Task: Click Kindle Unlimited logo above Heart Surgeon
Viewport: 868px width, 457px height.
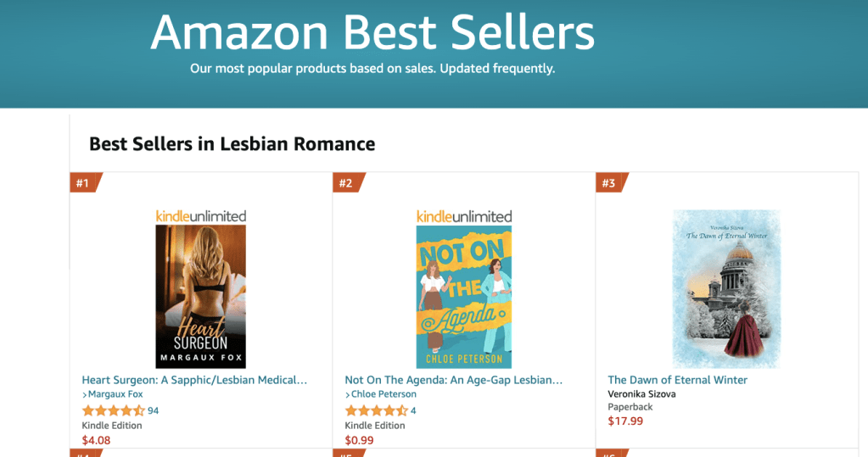Action: [201, 216]
